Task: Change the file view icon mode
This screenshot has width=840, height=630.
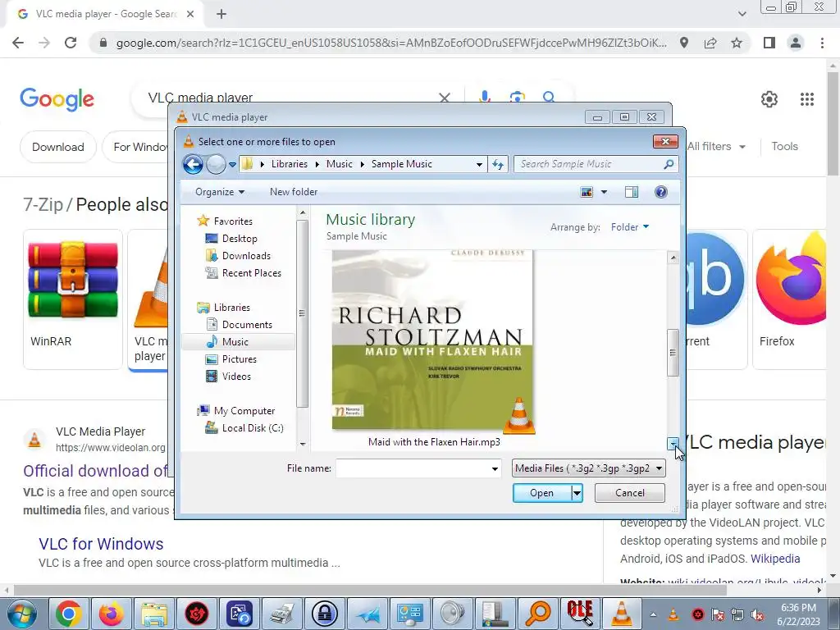Action: click(587, 192)
